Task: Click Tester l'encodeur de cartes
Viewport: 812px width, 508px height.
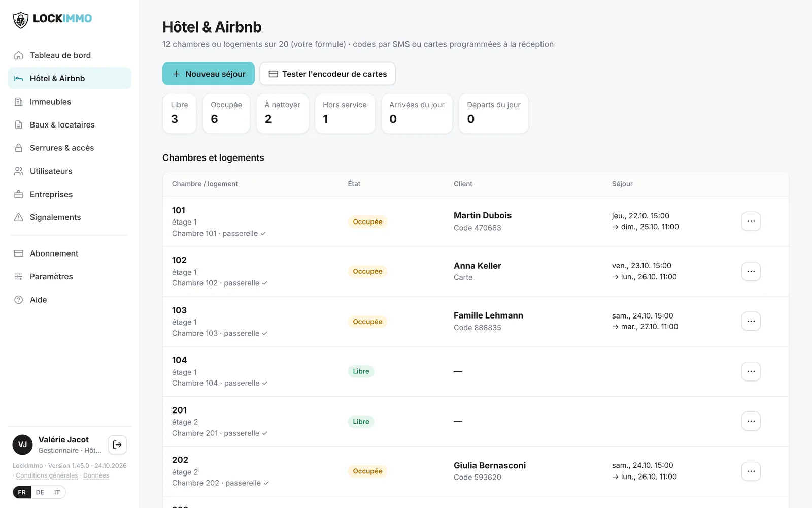Action: [327, 74]
